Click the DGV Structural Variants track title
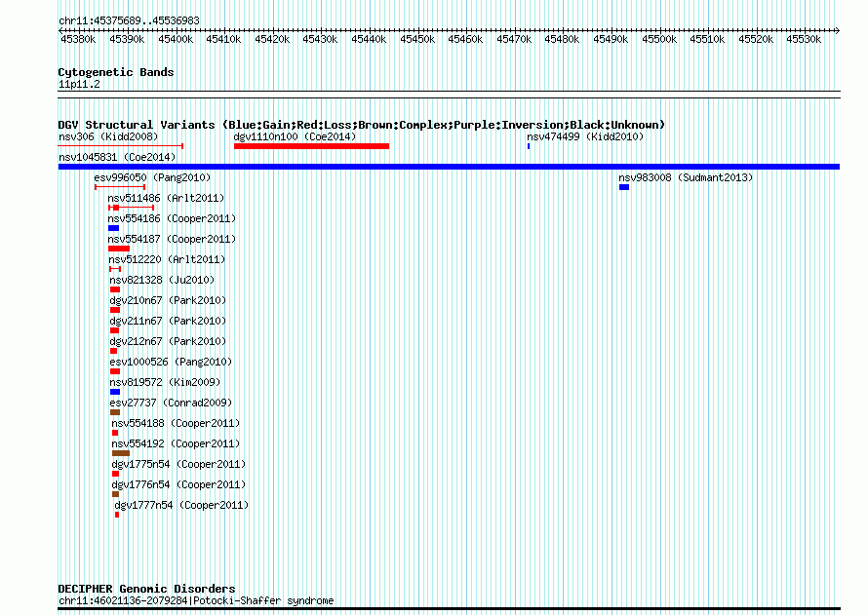868x615 pixels. tap(362, 125)
